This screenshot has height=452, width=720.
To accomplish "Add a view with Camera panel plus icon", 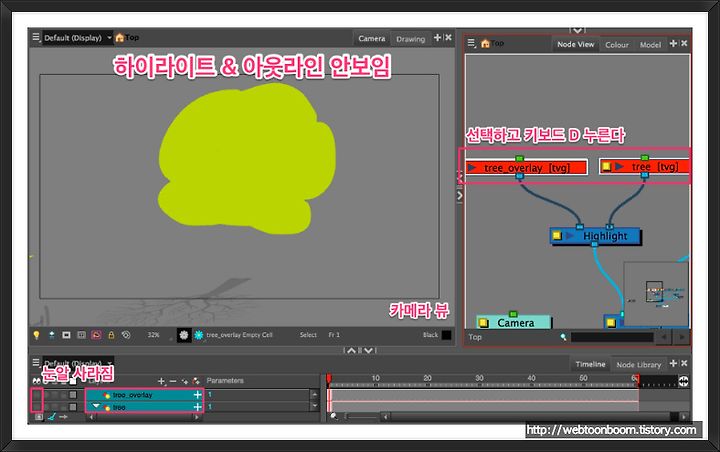I will (x=437, y=37).
